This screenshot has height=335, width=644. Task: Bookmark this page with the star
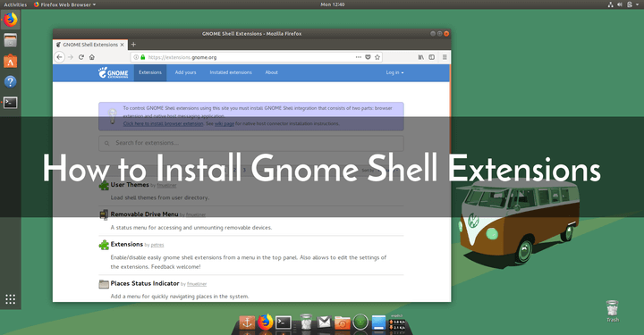[377, 57]
